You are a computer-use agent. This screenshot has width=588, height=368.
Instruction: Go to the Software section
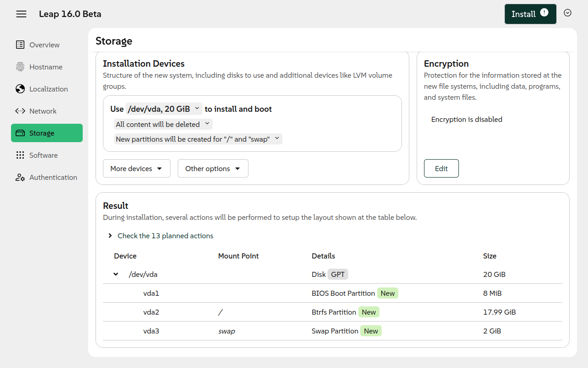coord(47,155)
